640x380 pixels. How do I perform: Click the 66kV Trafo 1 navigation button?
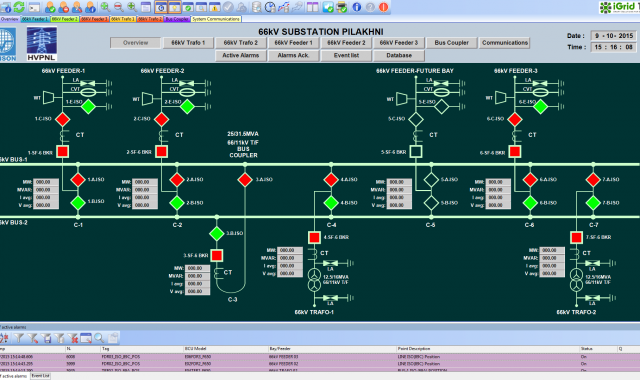point(188,43)
